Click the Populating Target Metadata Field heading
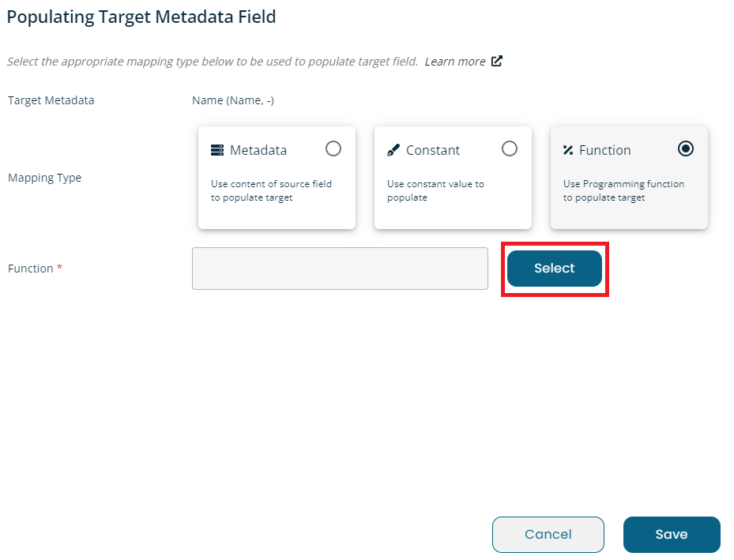The height and width of the screenshot is (560, 734). (x=141, y=17)
